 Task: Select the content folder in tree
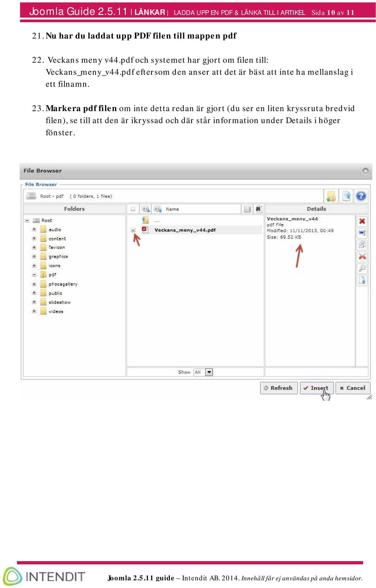[x=57, y=238]
